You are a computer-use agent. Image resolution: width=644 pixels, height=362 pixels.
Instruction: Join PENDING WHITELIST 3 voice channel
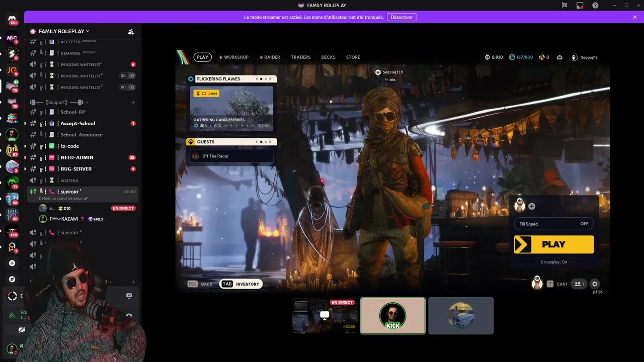tap(83, 87)
